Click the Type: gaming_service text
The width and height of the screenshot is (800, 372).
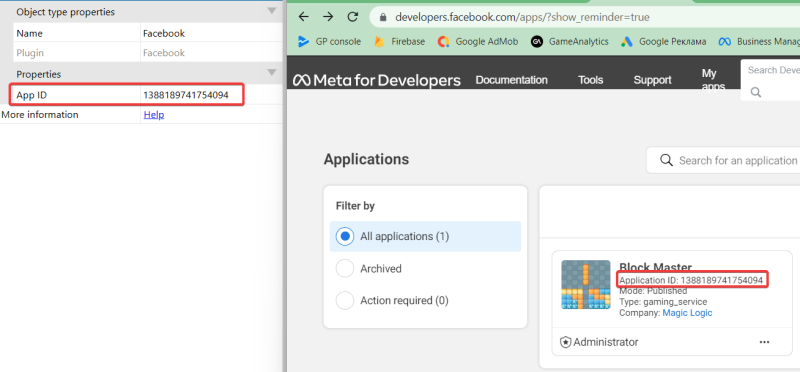663,302
